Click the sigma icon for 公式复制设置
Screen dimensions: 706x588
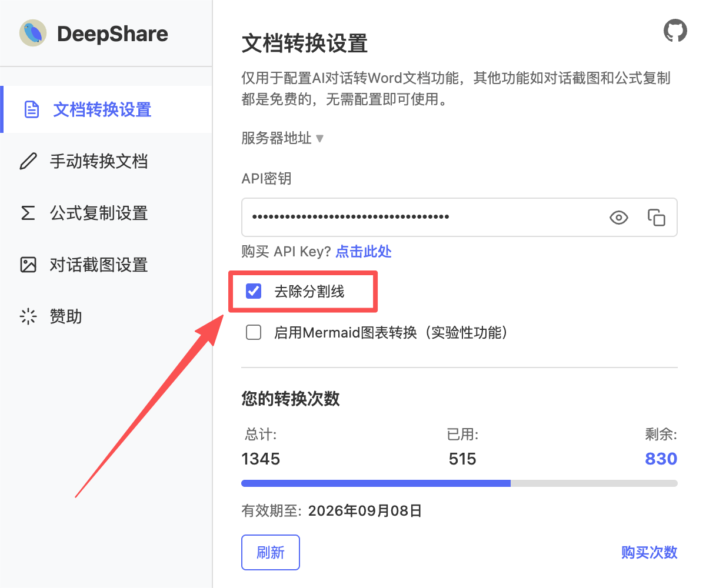pyautogui.click(x=28, y=213)
